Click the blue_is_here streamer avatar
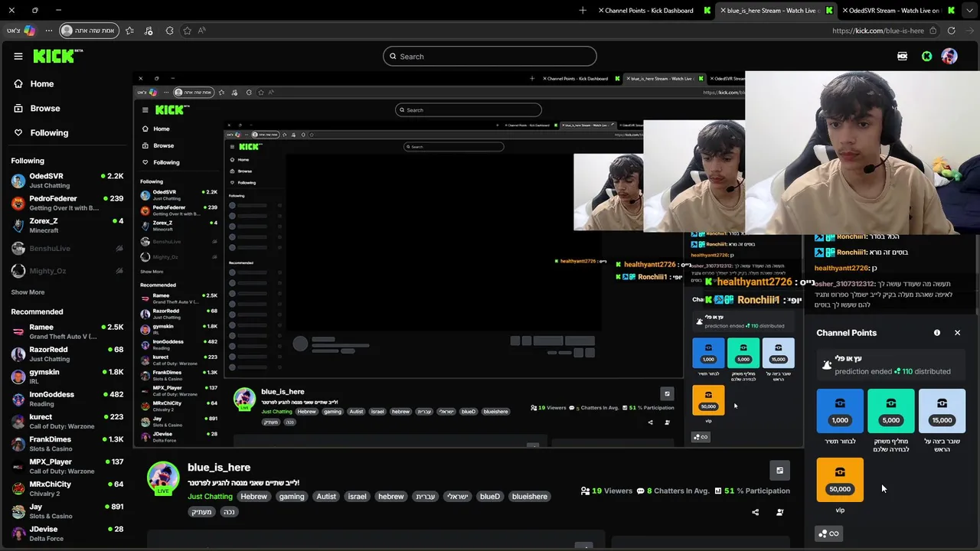The image size is (980, 551). pos(163,478)
